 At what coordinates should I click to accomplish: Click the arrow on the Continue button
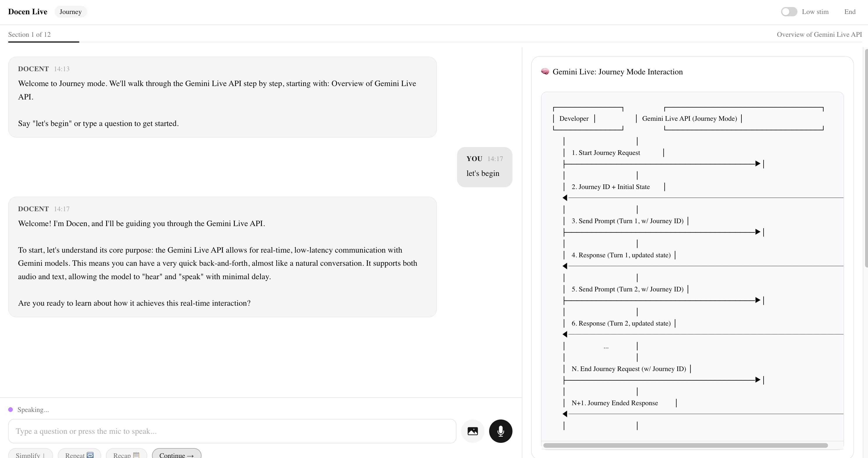(x=190, y=456)
